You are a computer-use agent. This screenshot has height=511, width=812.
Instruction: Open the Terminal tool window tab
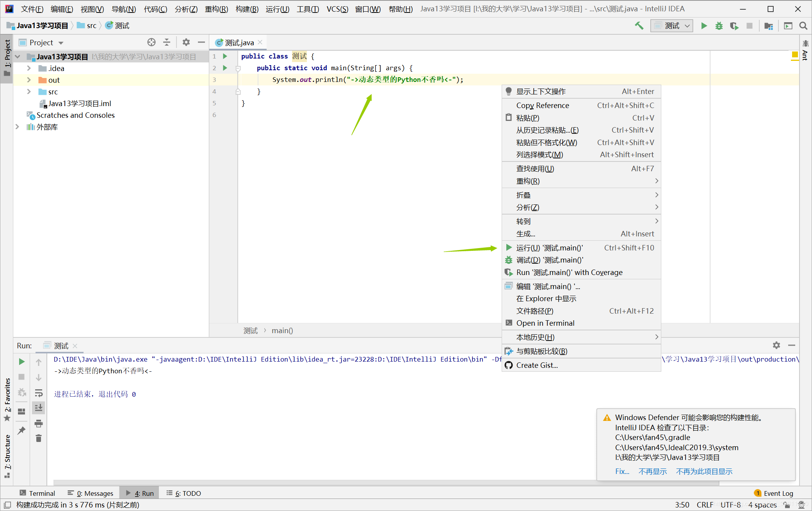(x=37, y=493)
